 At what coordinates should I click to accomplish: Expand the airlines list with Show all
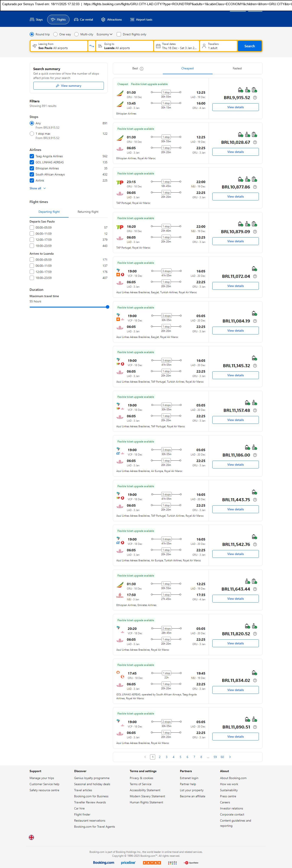37,188
